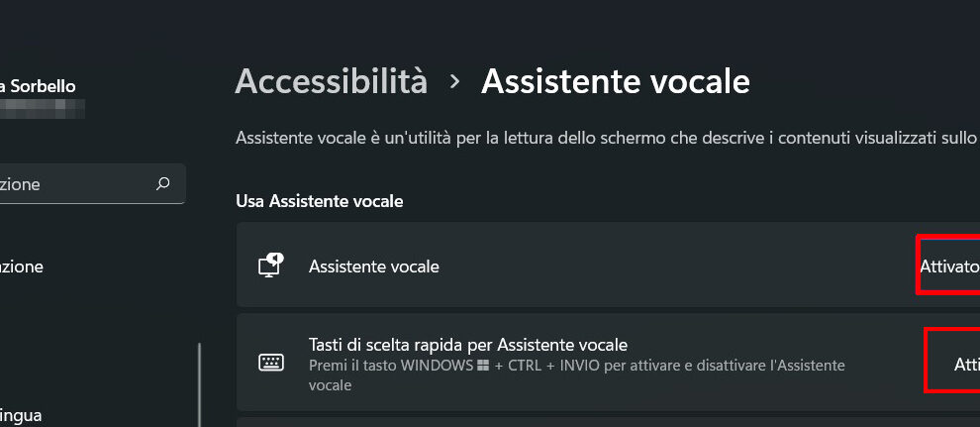Toggle the Attivato switch label for Assistente vocale
Viewport: 980px width, 427px height.
(948, 266)
